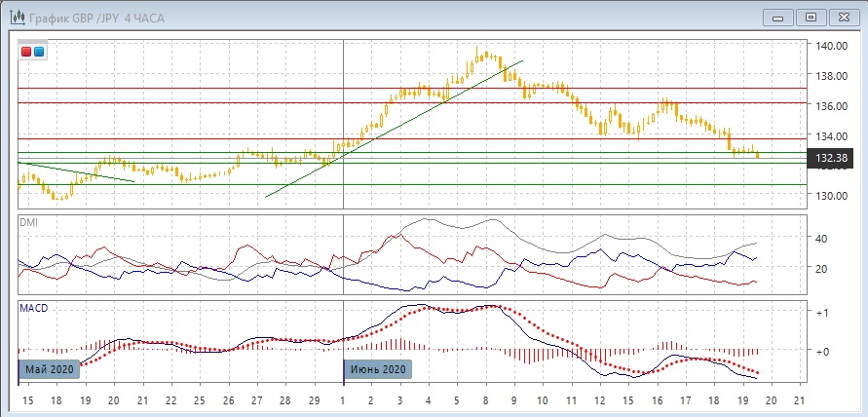This screenshot has height=417, width=868.
Task: Close the GBP/JPY chart window
Action: pyautogui.click(x=841, y=17)
